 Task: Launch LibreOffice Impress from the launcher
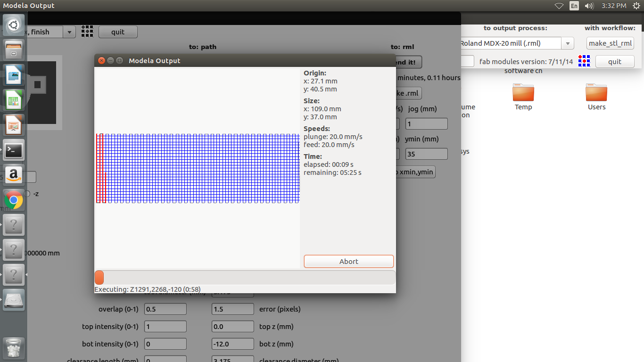[x=14, y=125]
